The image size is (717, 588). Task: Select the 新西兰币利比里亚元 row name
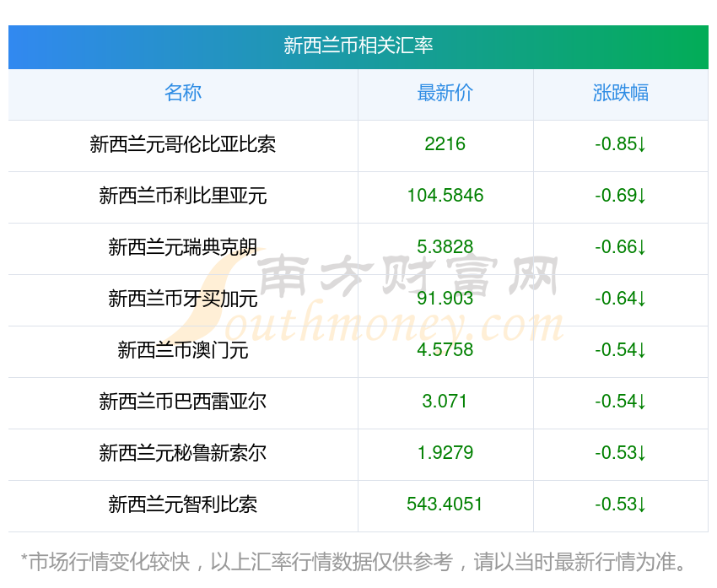[x=183, y=196]
